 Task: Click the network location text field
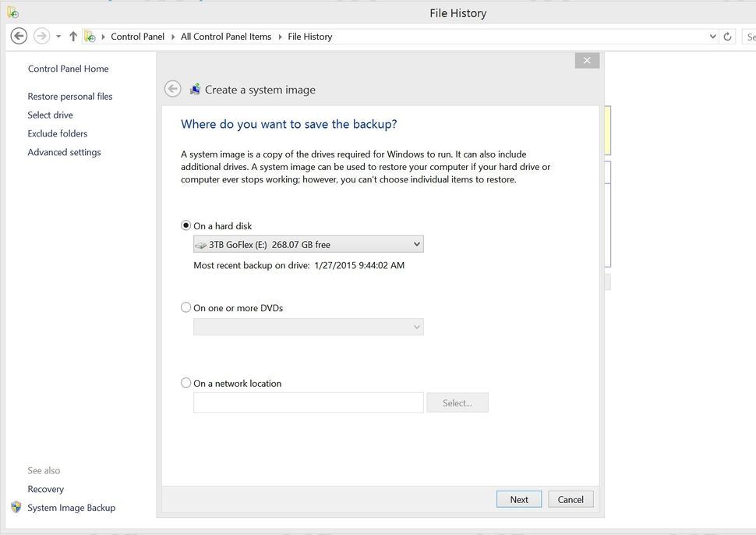308,402
